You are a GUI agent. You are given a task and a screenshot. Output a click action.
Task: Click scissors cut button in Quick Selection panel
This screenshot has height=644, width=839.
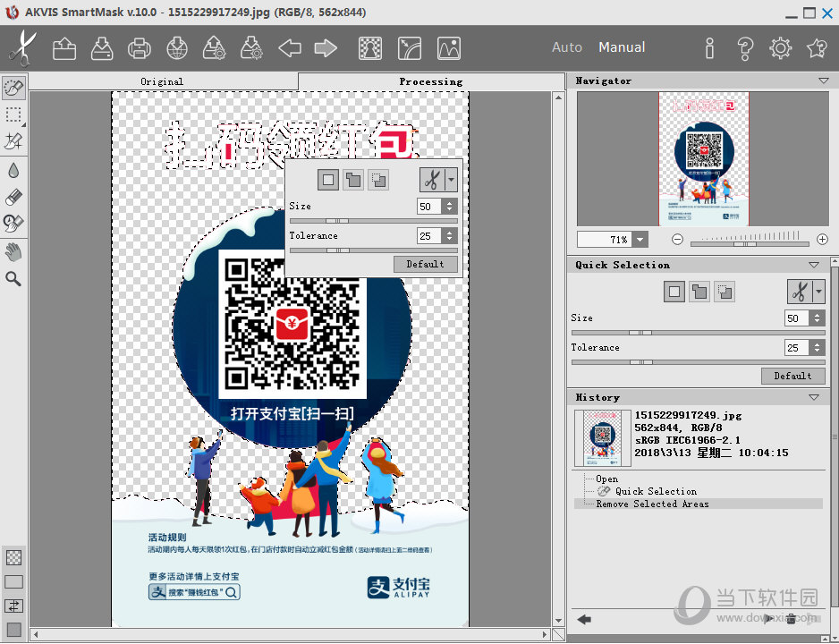(800, 292)
